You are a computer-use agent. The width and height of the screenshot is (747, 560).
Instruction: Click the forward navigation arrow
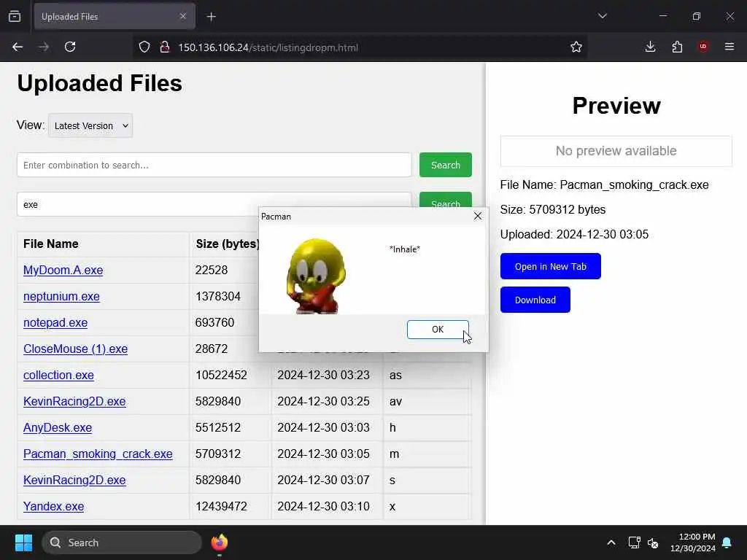click(44, 47)
